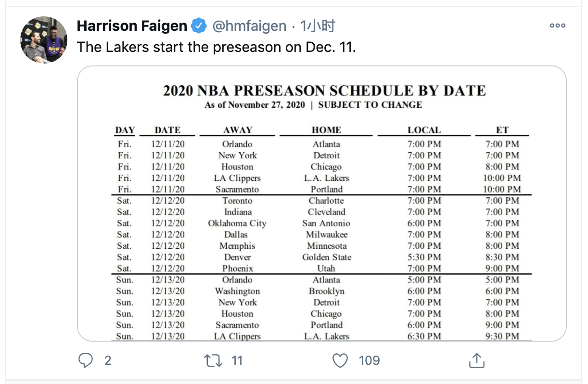This screenshot has height=384, width=588.
Task: Click the 1小时 tweet timestamp
Action: tap(318, 26)
